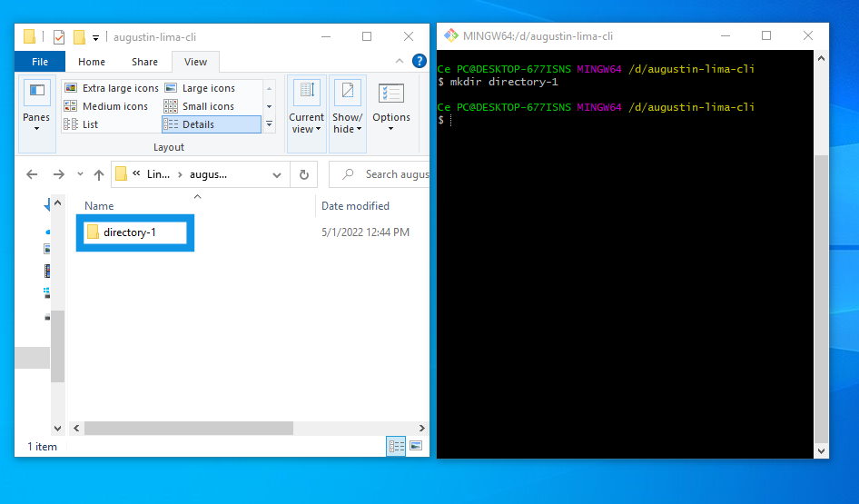
Task: Click the 'mkdir directory-1' command text
Action: [504, 82]
